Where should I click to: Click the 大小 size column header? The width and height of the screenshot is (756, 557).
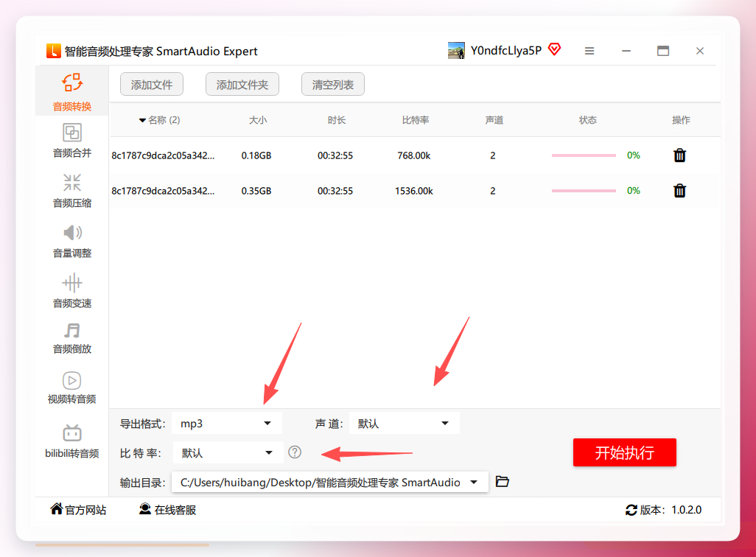click(257, 120)
